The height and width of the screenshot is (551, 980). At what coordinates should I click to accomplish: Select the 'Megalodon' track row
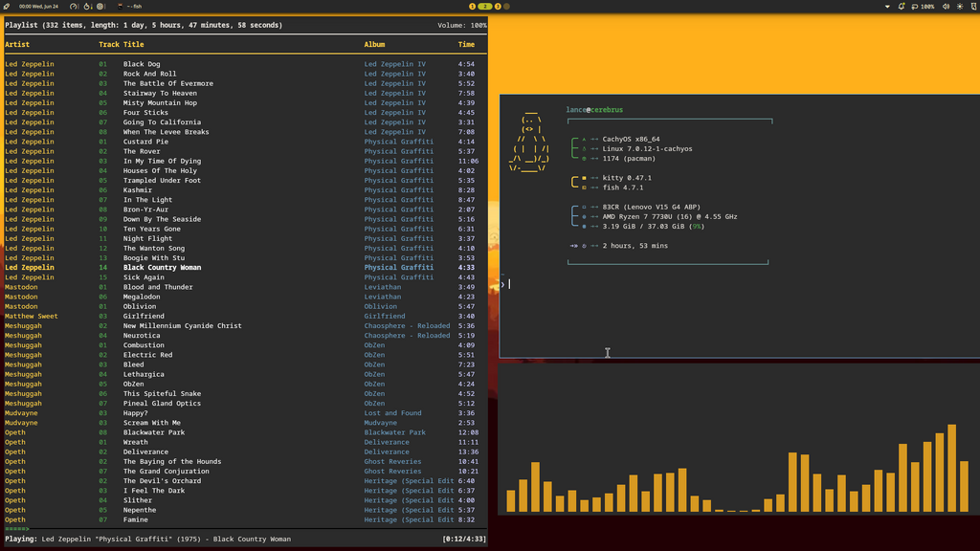(x=245, y=297)
